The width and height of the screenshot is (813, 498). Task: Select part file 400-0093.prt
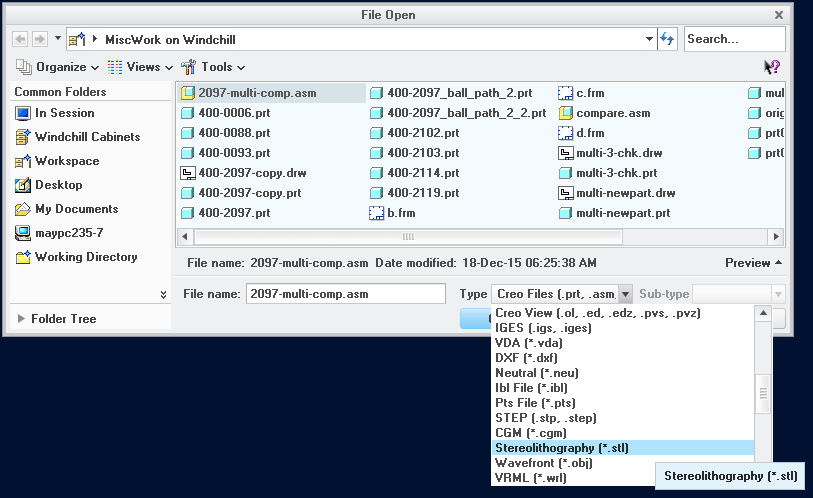(226, 153)
